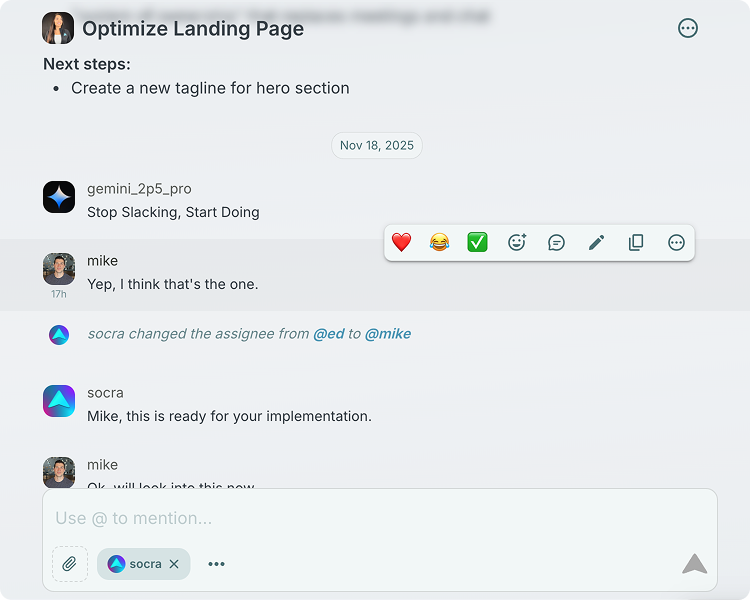Image resolution: width=750 pixels, height=600 pixels.
Task: React with the green checkmark emoji
Action: (478, 243)
